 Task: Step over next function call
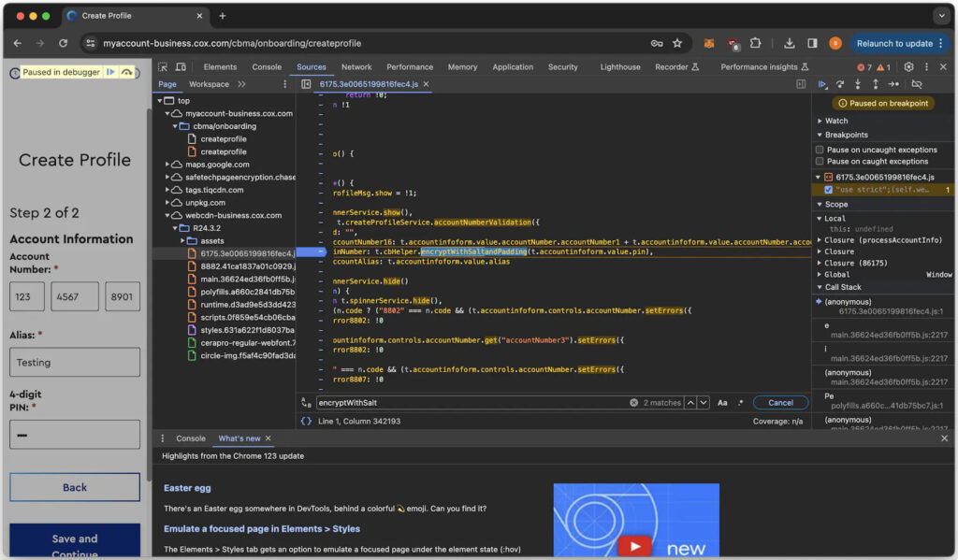coord(840,84)
